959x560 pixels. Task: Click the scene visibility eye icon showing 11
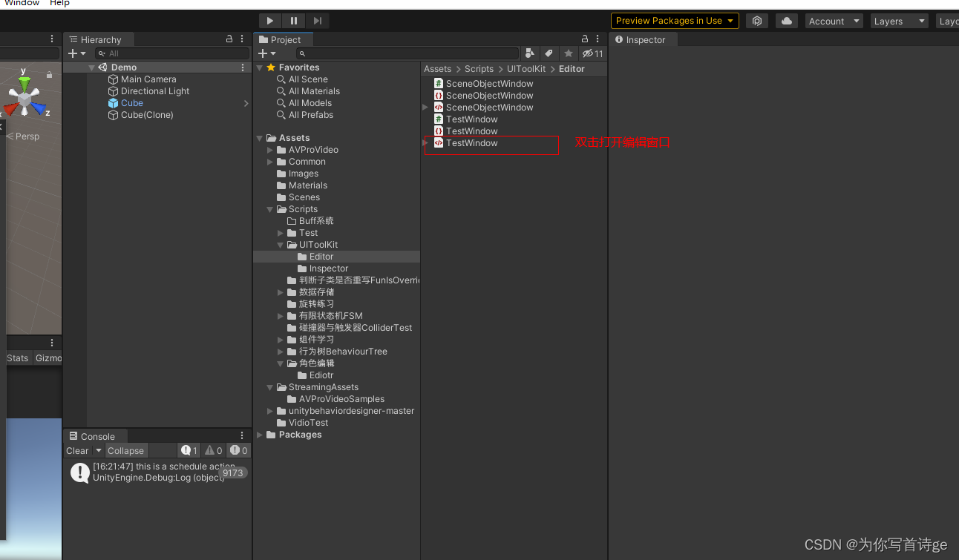(589, 53)
